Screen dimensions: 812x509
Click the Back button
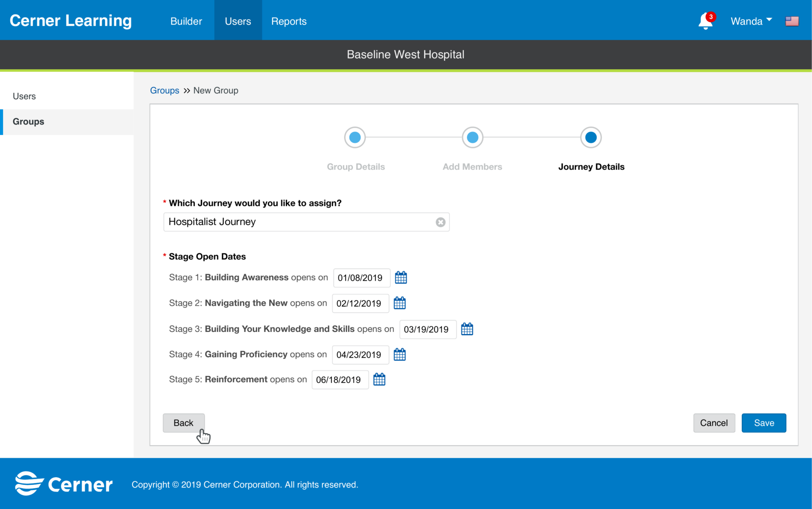(184, 423)
